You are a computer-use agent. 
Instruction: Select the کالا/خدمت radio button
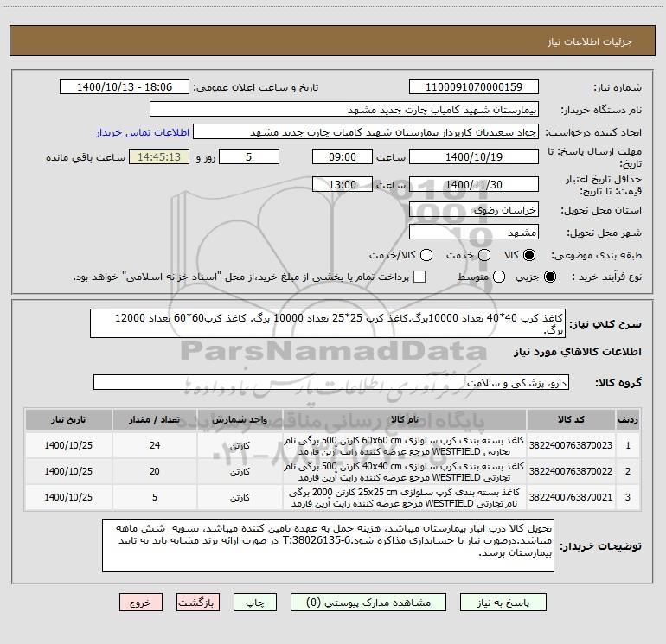point(426,255)
